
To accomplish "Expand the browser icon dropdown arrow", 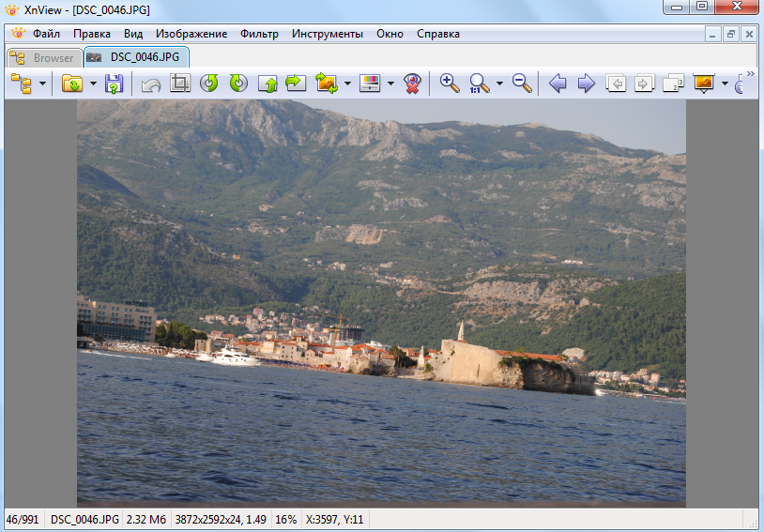I will tap(43, 84).
